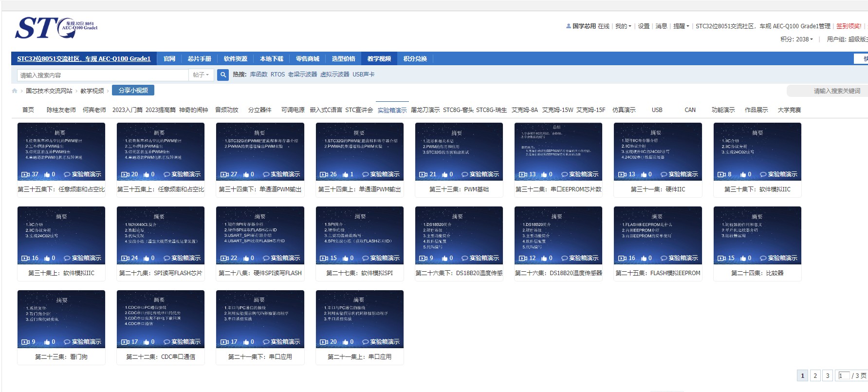The width and height of the screenshot is (868, 392).
Task: Open the 消息 link in header
Action: tap(662, 26)
